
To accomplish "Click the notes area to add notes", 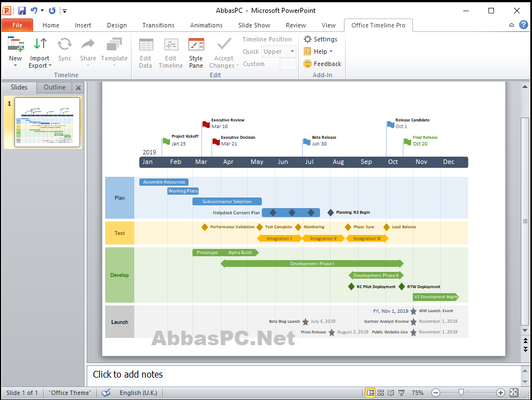I will pyautogui.click(x=304, y=375).
